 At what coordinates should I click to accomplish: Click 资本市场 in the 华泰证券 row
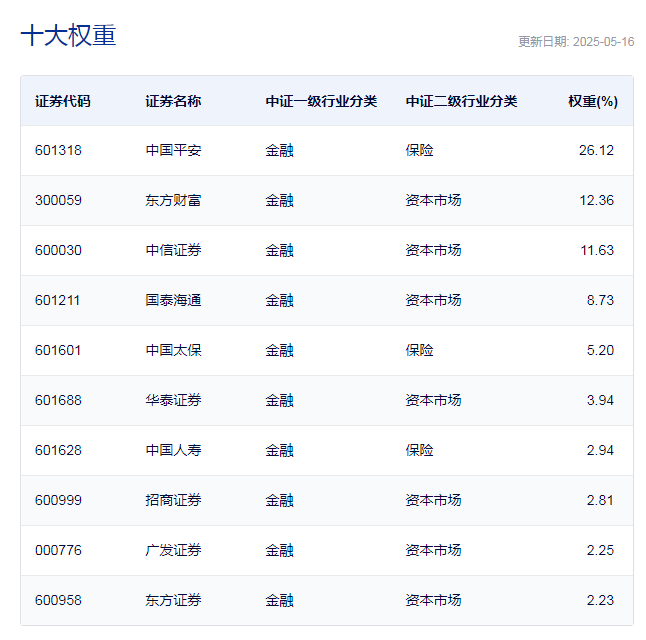pos(433,400)
